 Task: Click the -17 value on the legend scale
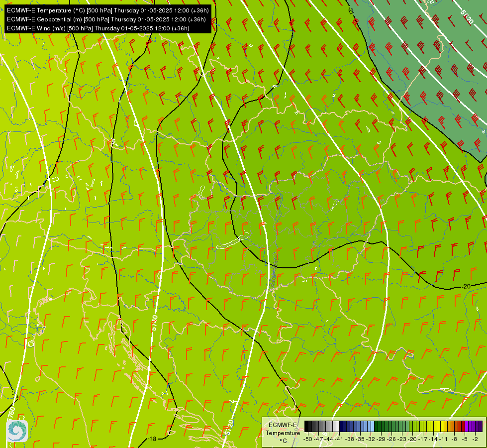[423, 439]
